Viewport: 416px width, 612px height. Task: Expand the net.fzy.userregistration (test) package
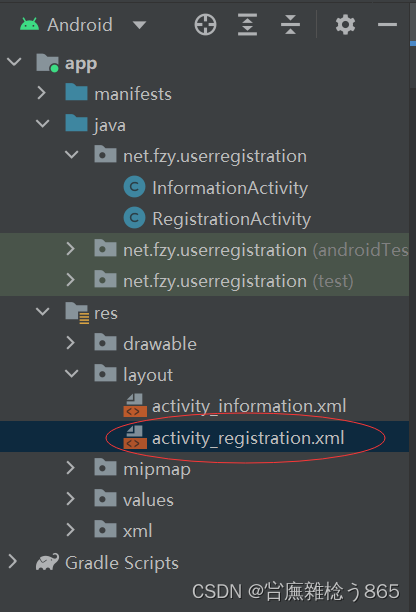tap(71, 280)
